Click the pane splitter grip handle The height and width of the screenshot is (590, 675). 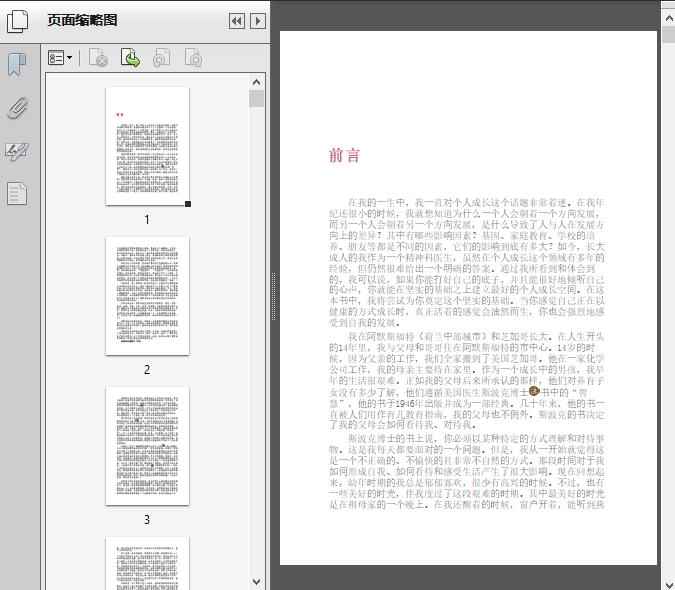(x=273, y=297)
